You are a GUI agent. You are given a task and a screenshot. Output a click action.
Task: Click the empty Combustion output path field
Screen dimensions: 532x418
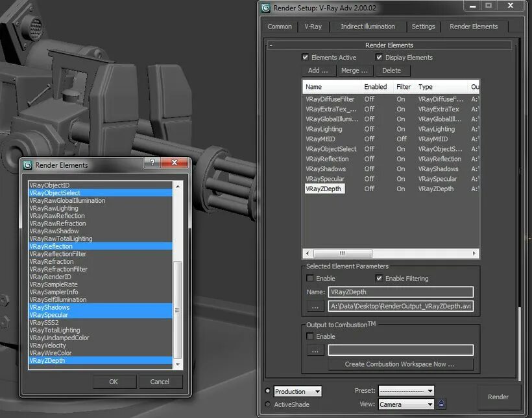(401, 350)
